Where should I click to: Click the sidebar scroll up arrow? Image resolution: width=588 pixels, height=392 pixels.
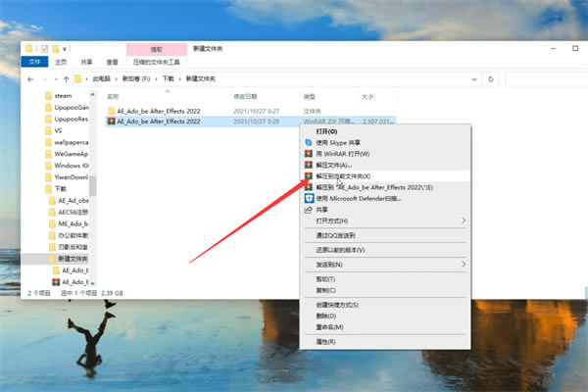93,95
